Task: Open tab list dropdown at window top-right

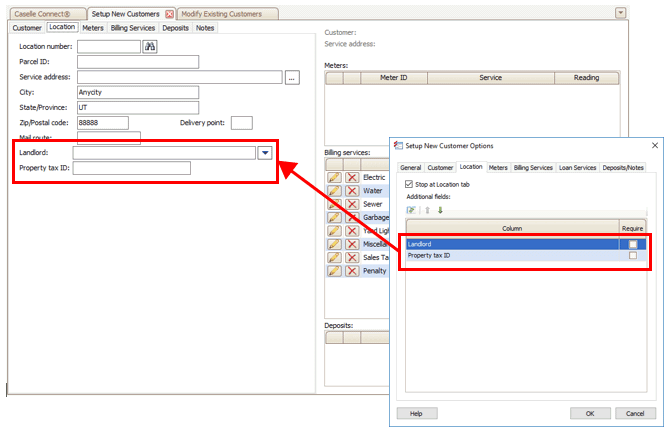Action: coord(620,13)
